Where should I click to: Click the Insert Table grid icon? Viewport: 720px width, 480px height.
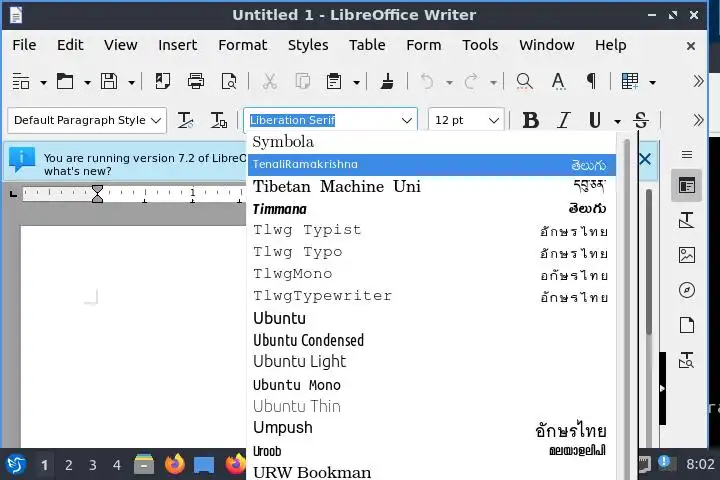point(630,82)
